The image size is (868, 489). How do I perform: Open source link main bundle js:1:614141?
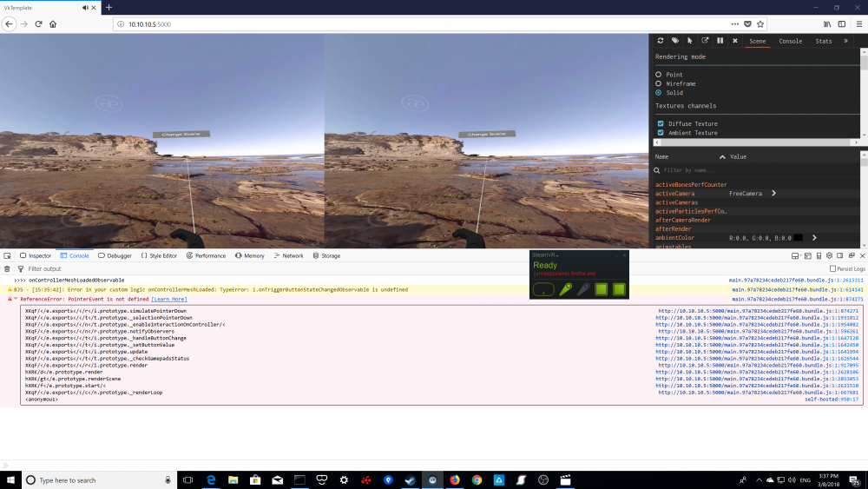pyautogui.click(x=797, y=289)
